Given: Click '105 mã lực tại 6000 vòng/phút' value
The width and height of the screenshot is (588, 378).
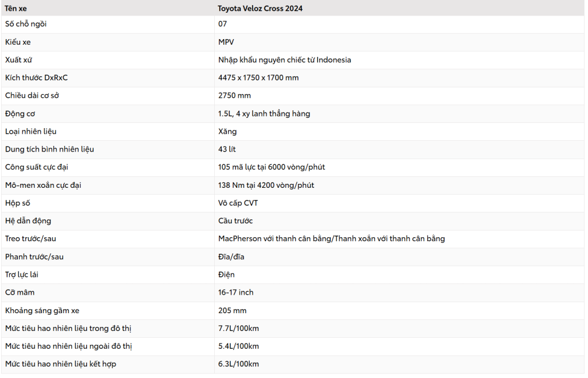Looking at the screenshot, I should click(272, 167).
